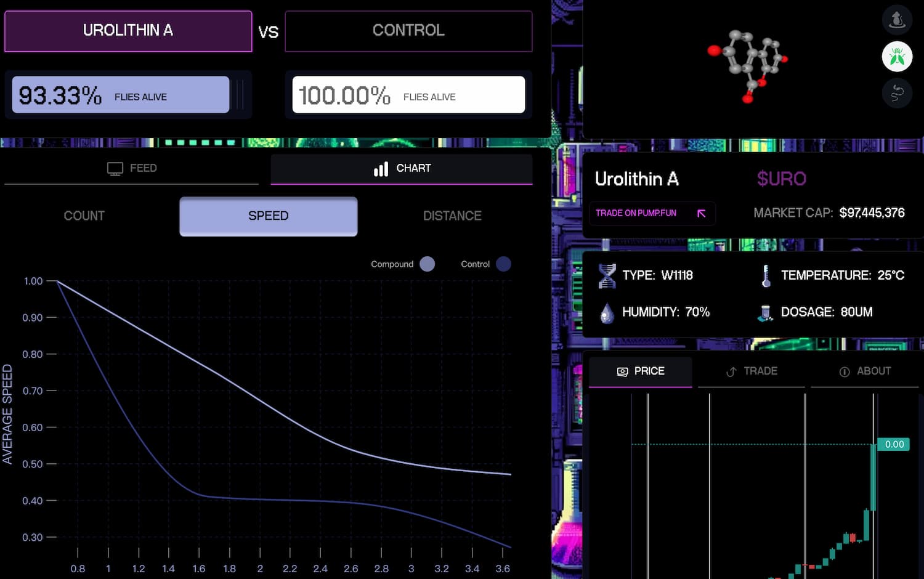Screen dimensions: 924x579
Task: Click the arrow icon beside Trade on Pump.fun
Action: 701,213
